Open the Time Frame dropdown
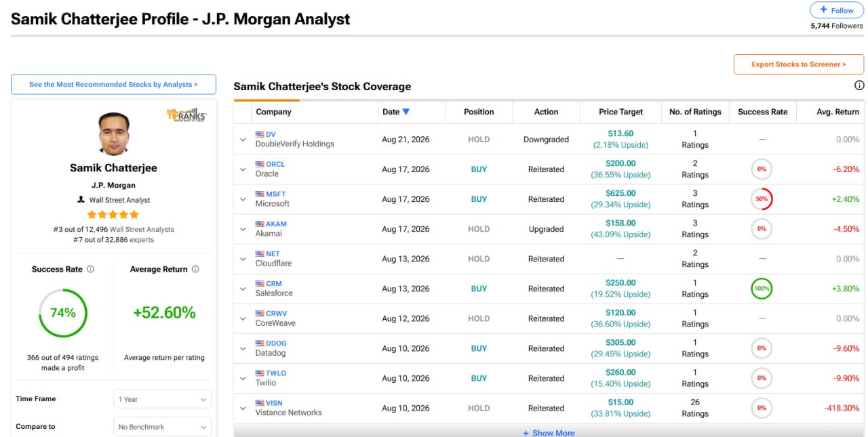The height and width of the screenshot is (437, 868). coord(162,399)
